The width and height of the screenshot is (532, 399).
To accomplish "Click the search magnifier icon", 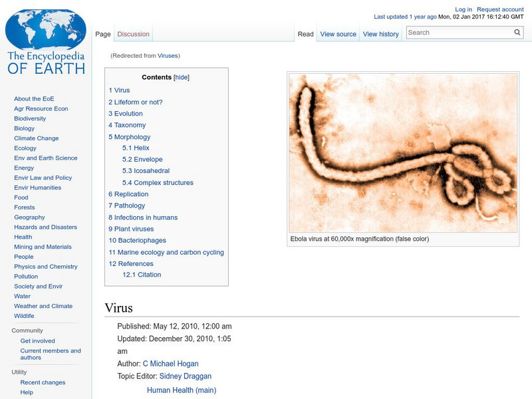I will (x=517, y=32).
